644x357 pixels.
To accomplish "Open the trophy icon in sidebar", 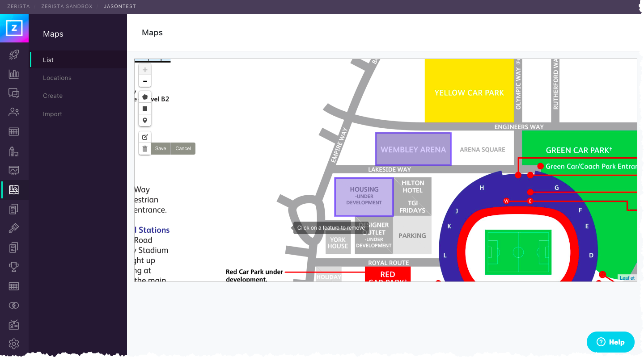I will click(x=14, y=267).
